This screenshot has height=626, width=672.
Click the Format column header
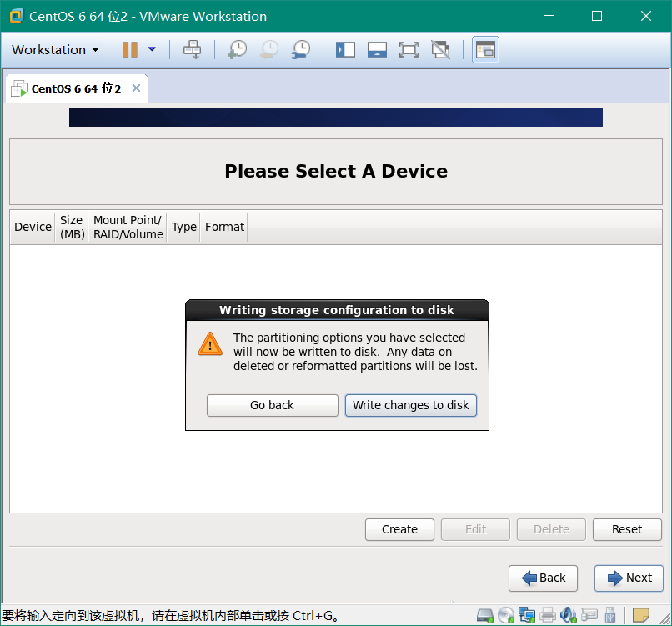click(x=224, y=227)
